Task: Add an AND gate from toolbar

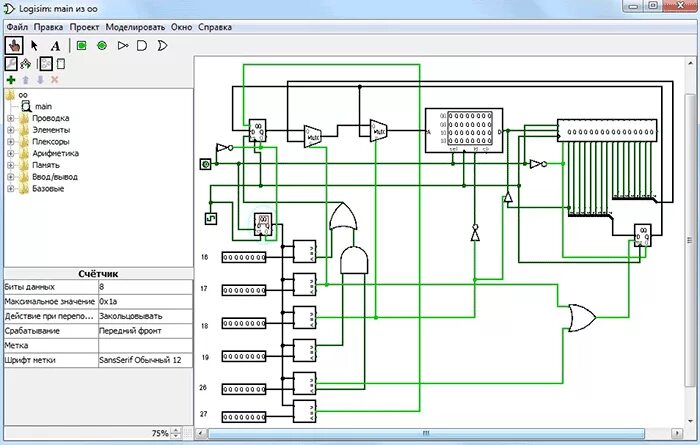Action: pos(142,46)
